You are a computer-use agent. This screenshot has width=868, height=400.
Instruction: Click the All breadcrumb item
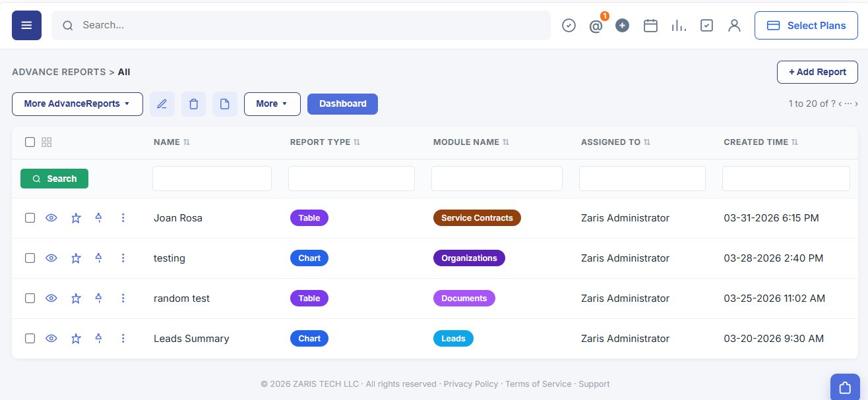point(124,72)
